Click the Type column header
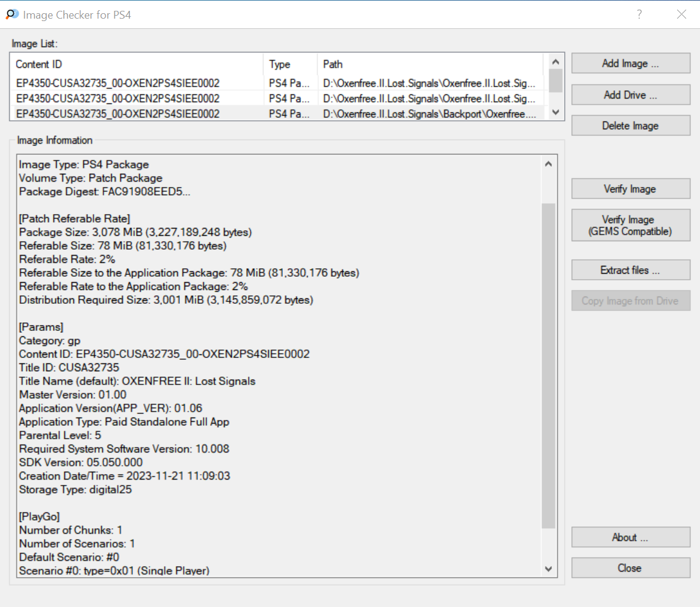The image size is (700, 607). point(290,64)
